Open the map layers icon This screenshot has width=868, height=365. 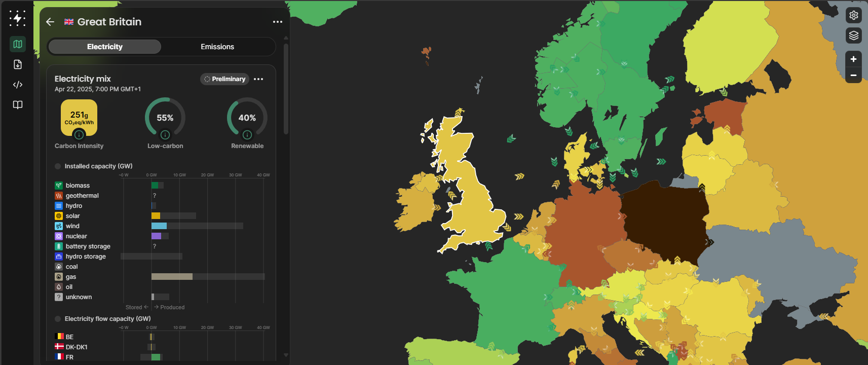click(x=853, y=35)
